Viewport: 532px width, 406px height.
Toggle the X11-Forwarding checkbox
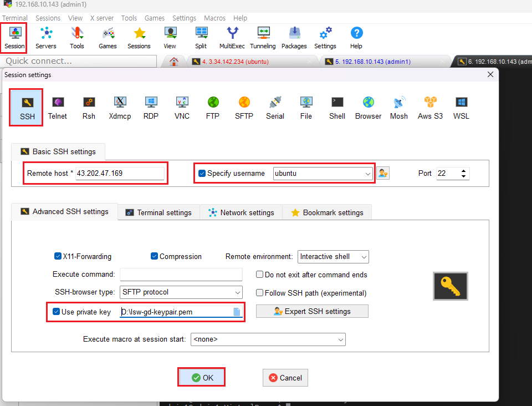click(x=58, y=256)
